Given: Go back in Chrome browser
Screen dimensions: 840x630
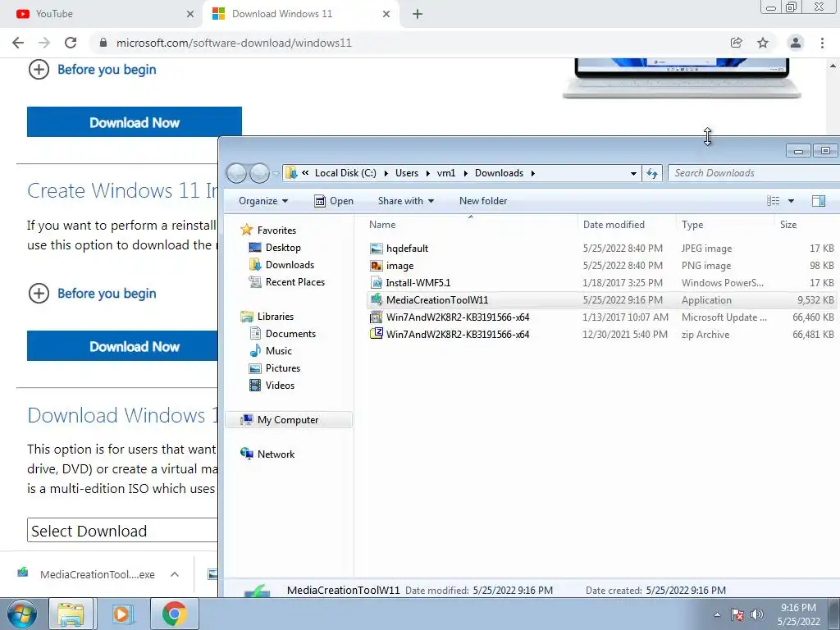Looking at the screenshot, I should click(x=18, y=43).
